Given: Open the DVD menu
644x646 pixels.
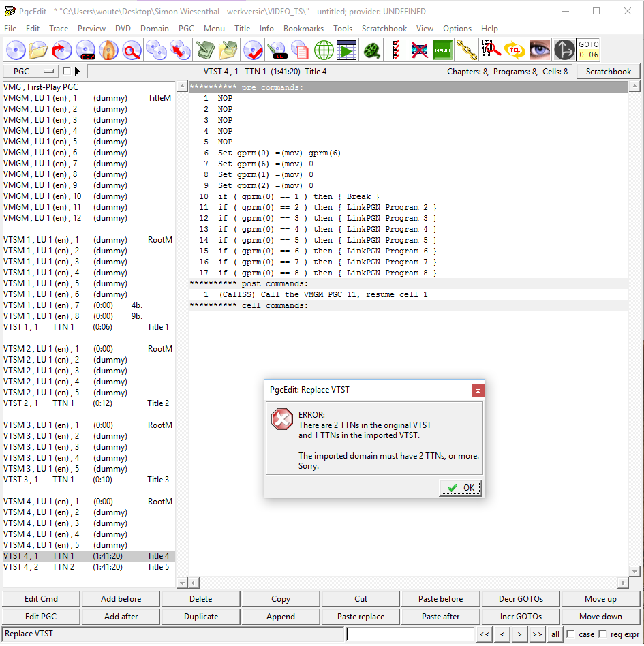Looking at the screenshot, I should click(x=123, y=29).
